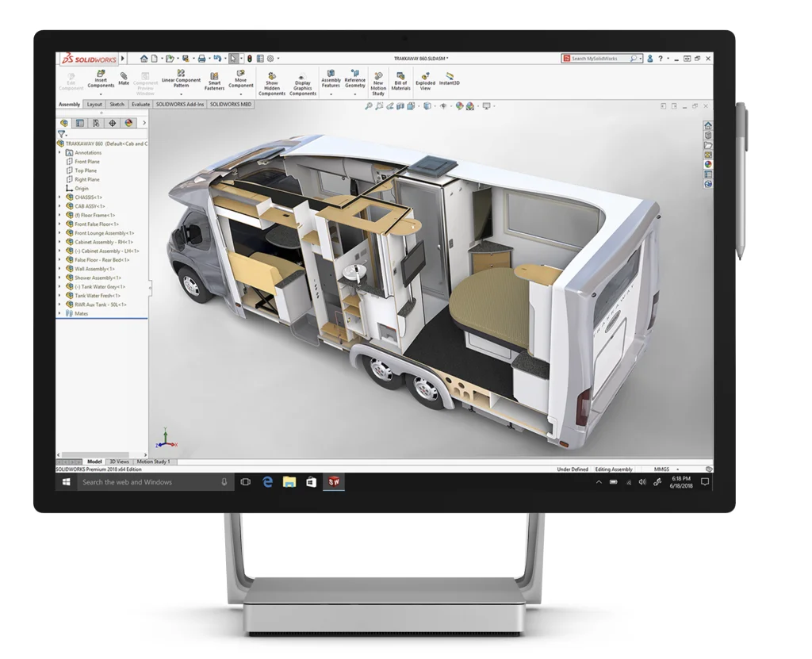Click the Editing Assembly status button
Viewport: 812px width, 659px height.
[614, 469]
